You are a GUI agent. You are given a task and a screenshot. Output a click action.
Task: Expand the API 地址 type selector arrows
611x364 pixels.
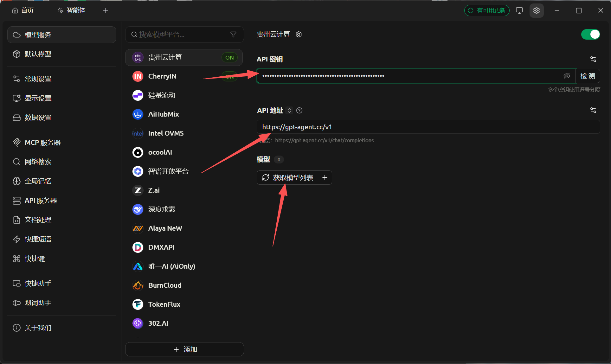click(289, 111)
